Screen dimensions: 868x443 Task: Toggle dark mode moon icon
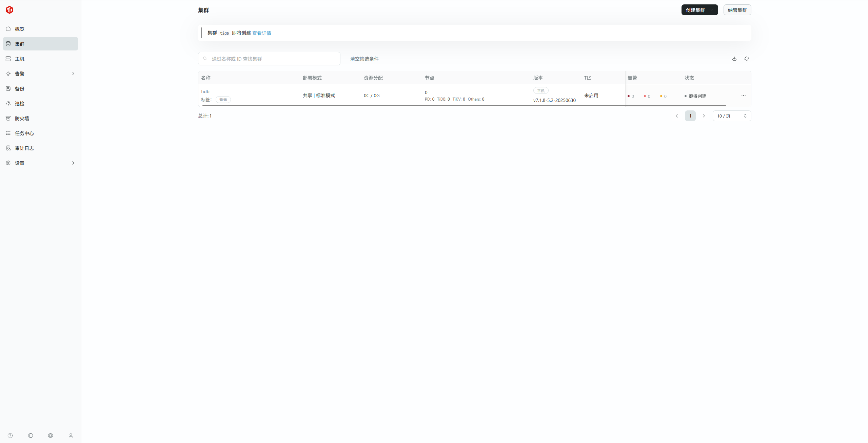[x=31, y=436]
